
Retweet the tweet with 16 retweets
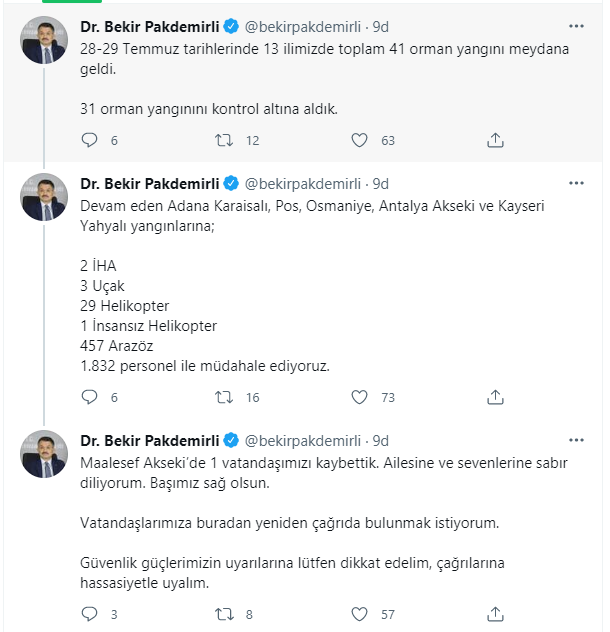(x=224, y=397)
